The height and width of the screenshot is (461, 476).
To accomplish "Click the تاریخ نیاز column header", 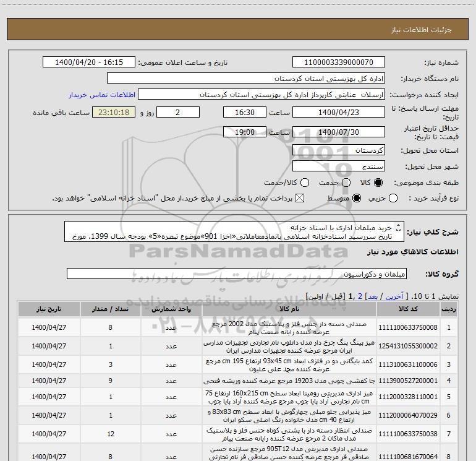I will click(49, 309).
